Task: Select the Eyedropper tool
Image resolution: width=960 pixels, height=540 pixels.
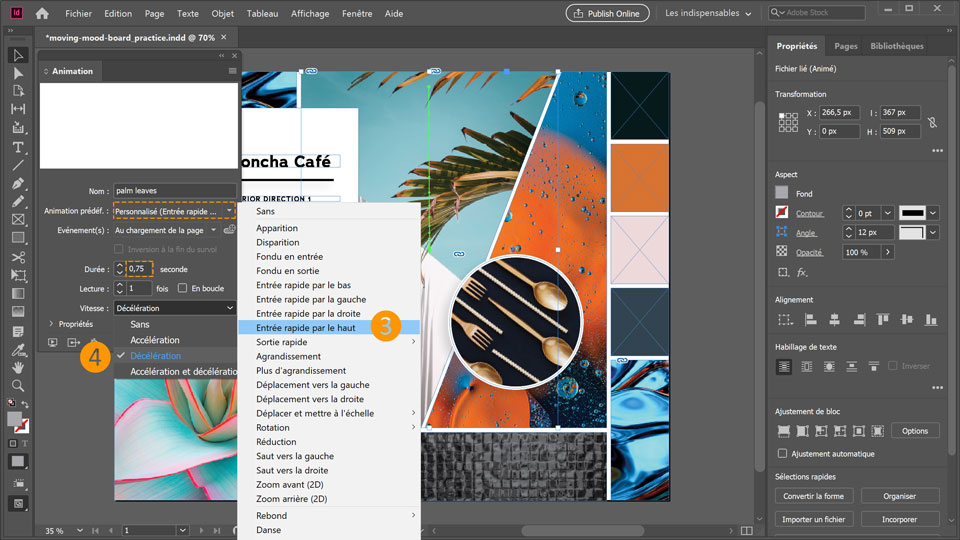Action: pyautogui.click(x=18, y=350)
